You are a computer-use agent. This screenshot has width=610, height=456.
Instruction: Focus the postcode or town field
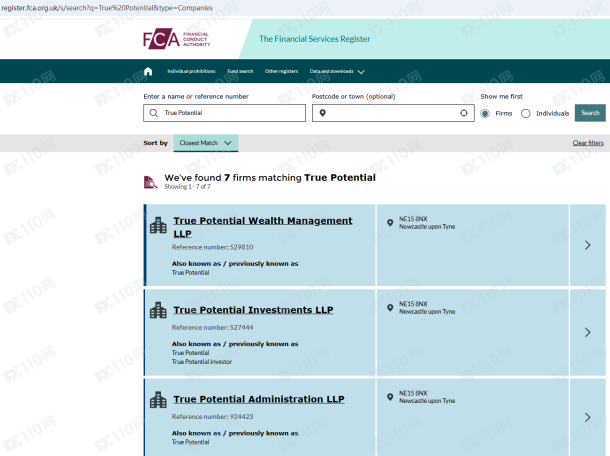(x=393, y=113)
